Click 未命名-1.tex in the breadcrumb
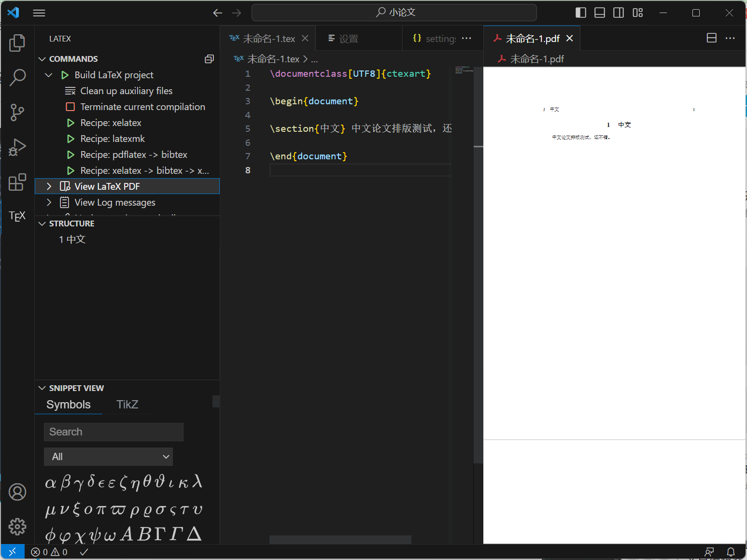The width and height of the screenshot is (747, 560). point(273,59)
